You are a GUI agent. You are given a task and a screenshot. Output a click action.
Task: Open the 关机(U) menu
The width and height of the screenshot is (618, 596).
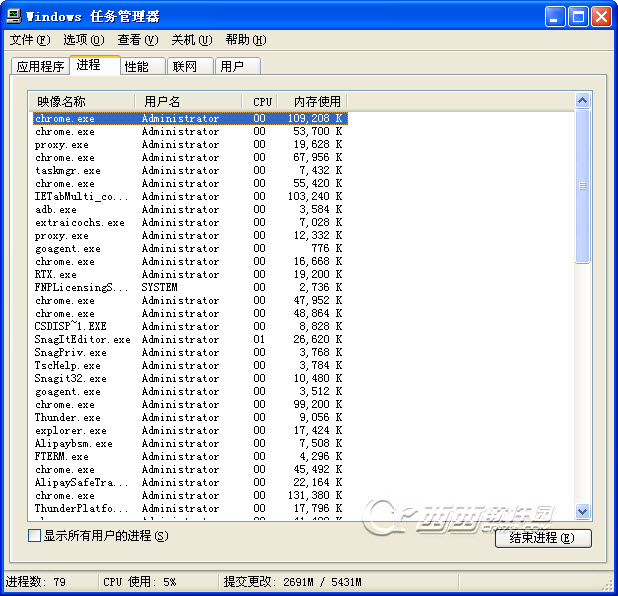192,40
